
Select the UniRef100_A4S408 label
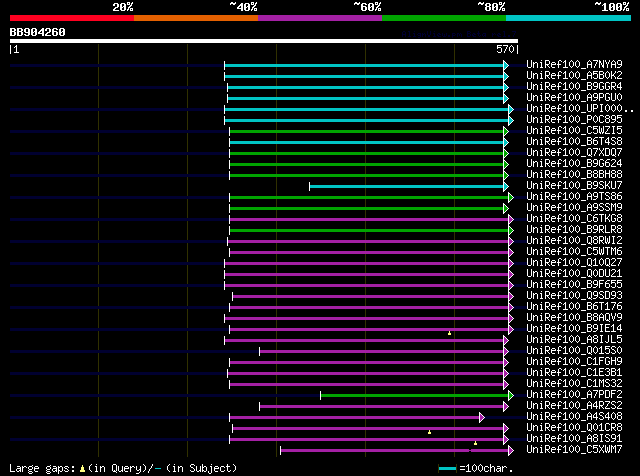[x=574, y=417]
